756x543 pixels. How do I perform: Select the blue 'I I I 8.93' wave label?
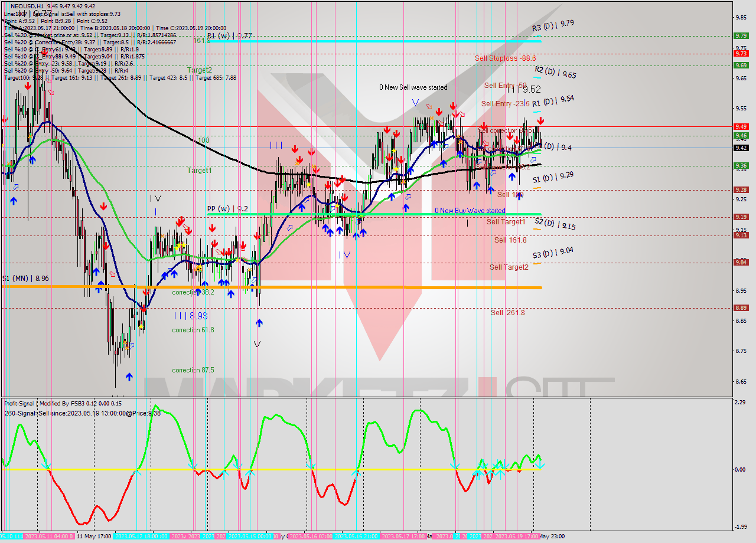coord(190,316)
